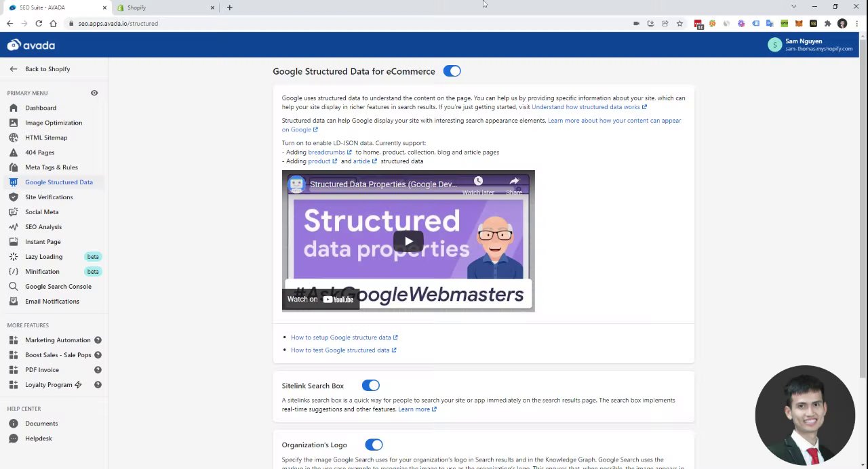Click the Minification braces icon
868x469 pixels.
[x=14, y=272]
